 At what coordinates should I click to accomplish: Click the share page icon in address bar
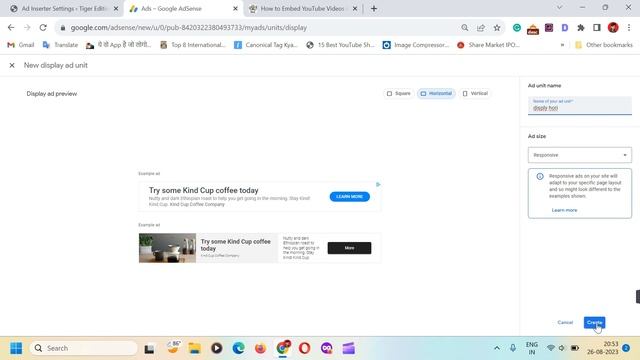480,27
